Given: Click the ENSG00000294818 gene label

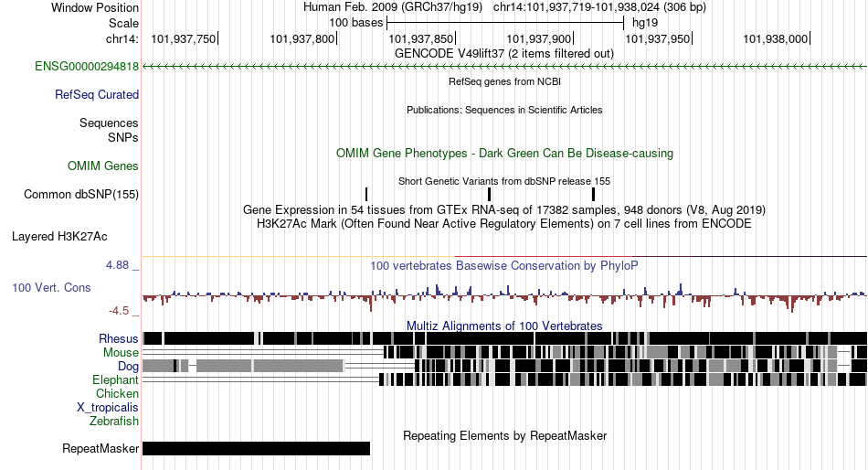Looking at the screenshot, I should tap(87, 67).
